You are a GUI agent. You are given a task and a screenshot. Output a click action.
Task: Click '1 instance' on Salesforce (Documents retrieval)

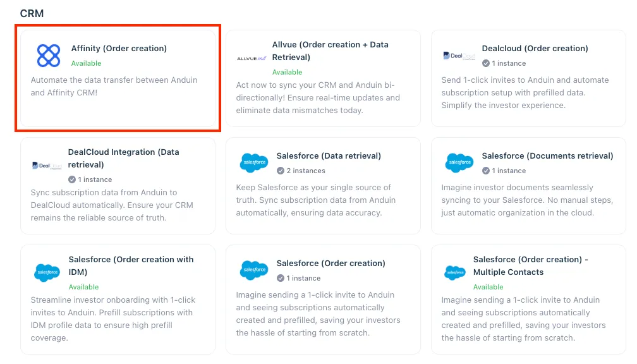pyautogui.click(x=509, y=171)
